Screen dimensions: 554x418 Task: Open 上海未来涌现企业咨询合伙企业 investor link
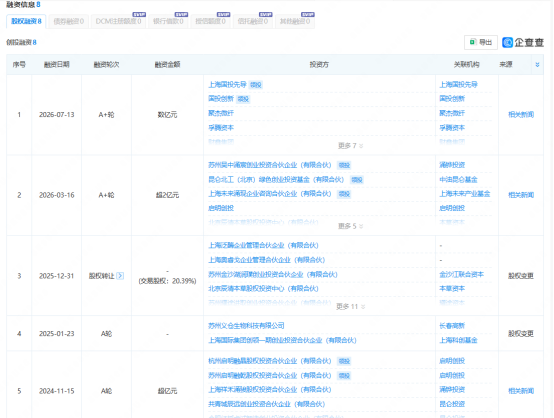(x=270, y=194)
